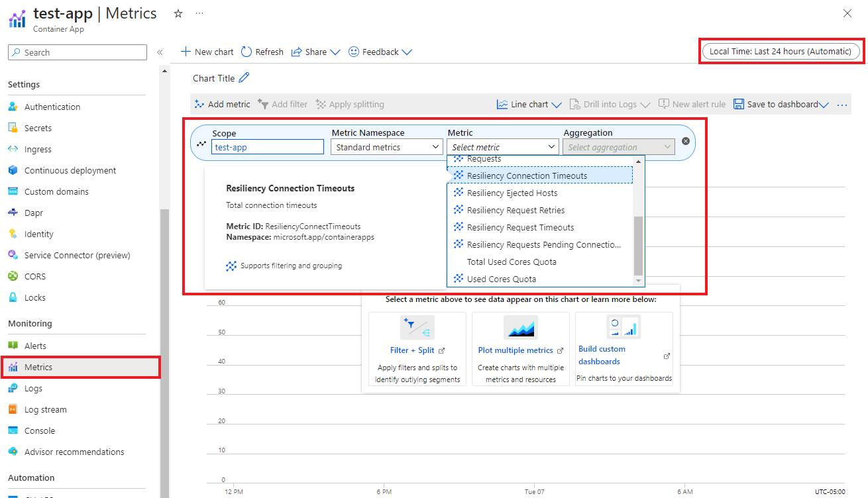This screenshot has height=498, width=868.
Task: Remove the metric with the X icon
Action: pyautogui.click(x=686, y=141)
